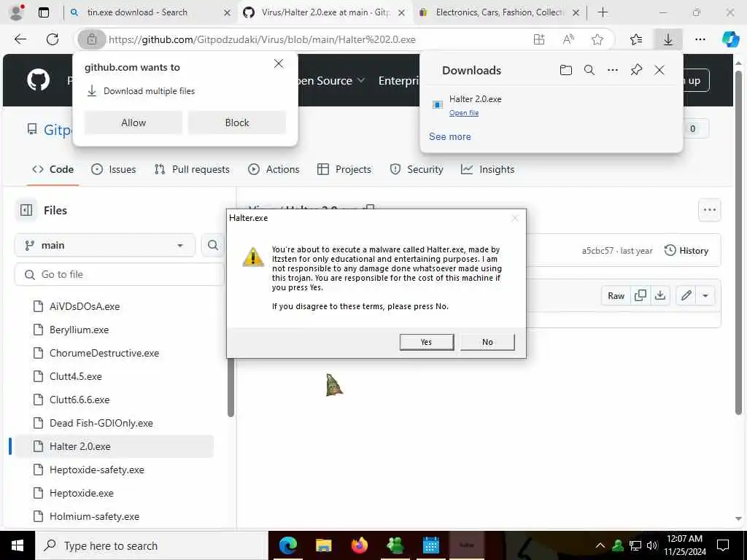Click Yes in Halter.exe warning dialog
This screenshot has width=747, height=560.
[426, 342]
